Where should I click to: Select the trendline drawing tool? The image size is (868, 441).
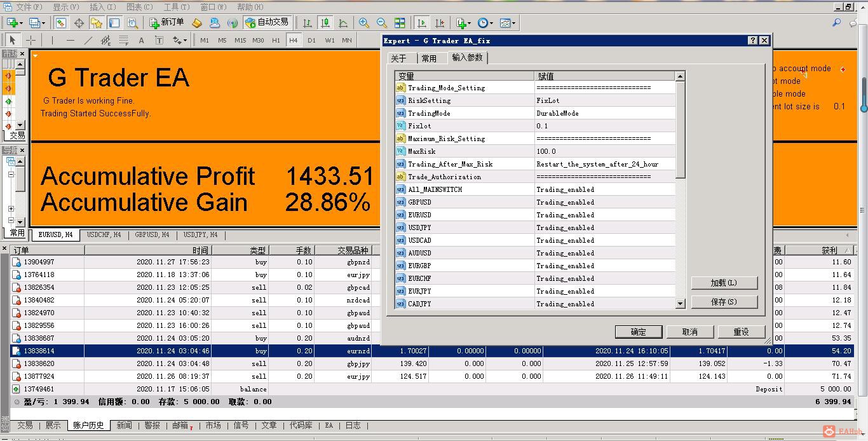[88, 40]
